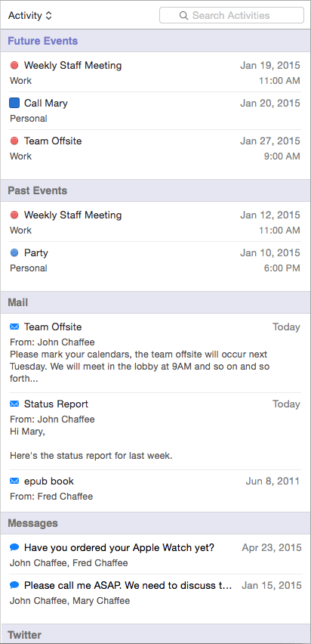Image resolution: width=311 pixels, height=644 pixels.
Task: Open the Activity popup menu
Action: click(30, 16)
